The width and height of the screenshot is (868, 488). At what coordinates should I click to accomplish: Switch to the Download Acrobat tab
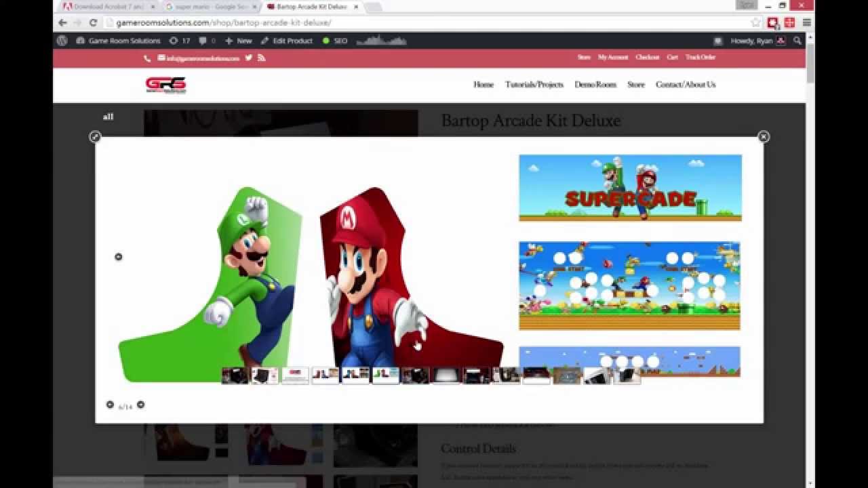[107, 6]
